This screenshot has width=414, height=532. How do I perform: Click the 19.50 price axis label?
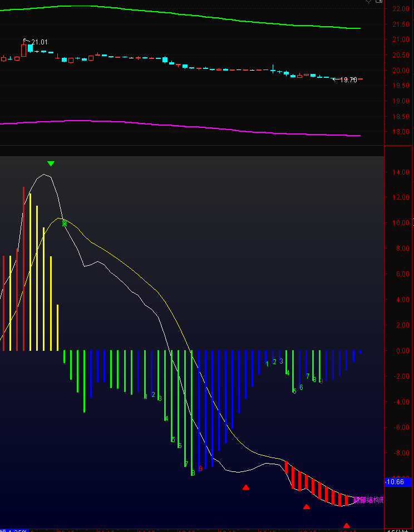click(401, 86)
